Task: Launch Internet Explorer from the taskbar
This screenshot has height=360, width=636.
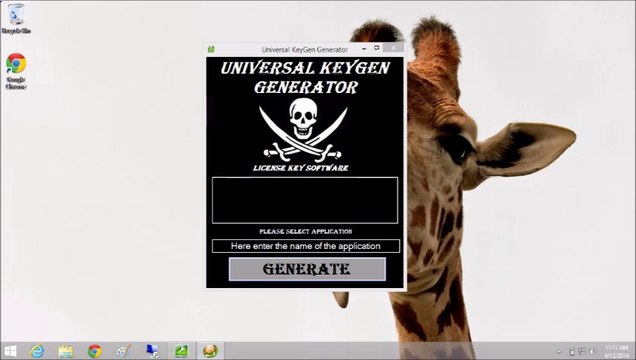Action: (37, 351)
